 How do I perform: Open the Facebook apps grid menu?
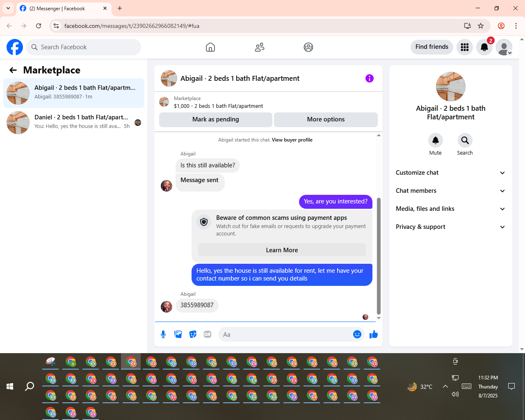tap(465, 47)
